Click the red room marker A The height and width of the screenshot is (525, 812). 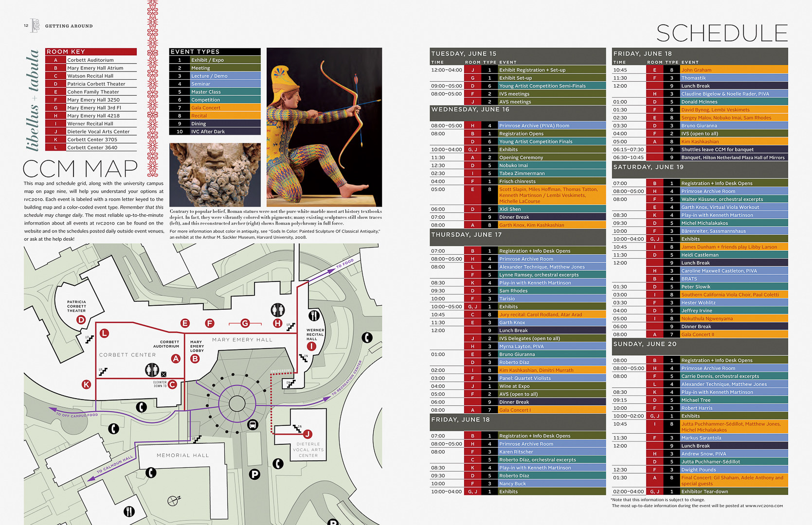(x=176, y=359)
